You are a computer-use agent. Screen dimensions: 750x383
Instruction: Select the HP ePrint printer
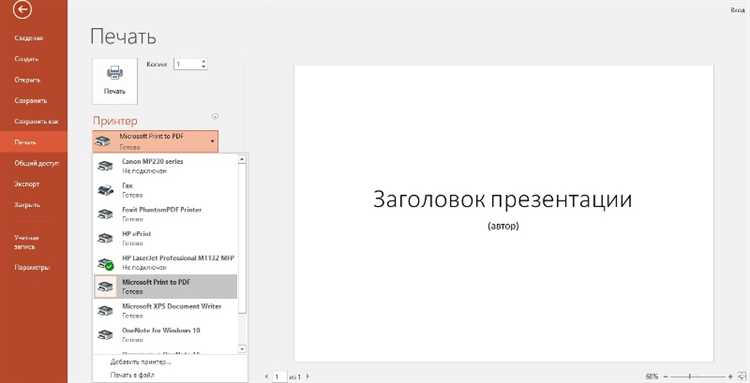(165, 238)
